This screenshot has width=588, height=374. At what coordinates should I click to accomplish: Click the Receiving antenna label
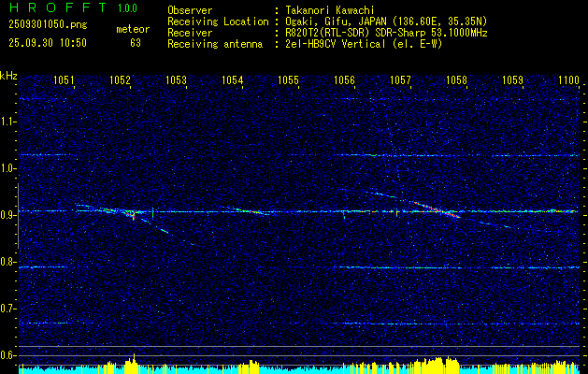coord(215,44)
